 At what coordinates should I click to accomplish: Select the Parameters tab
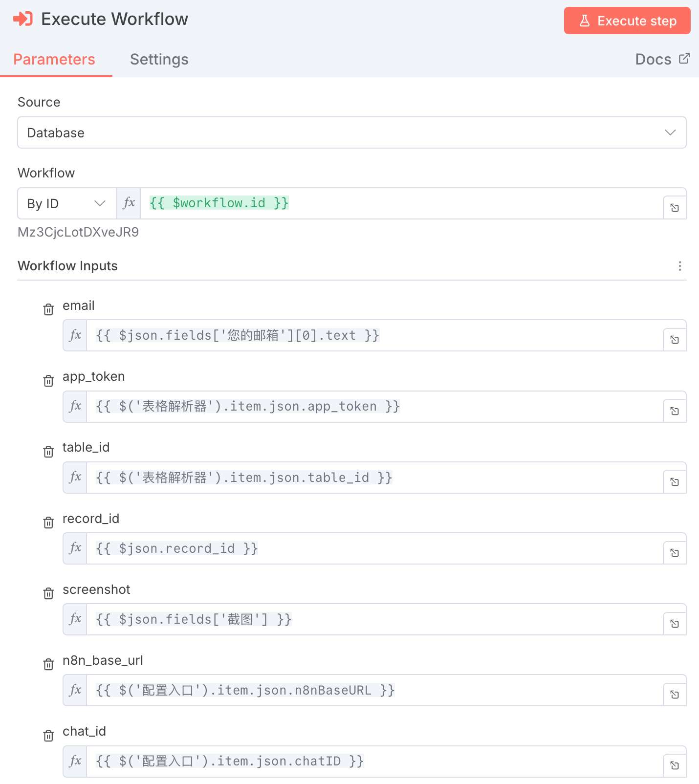(x=54, y=59)
